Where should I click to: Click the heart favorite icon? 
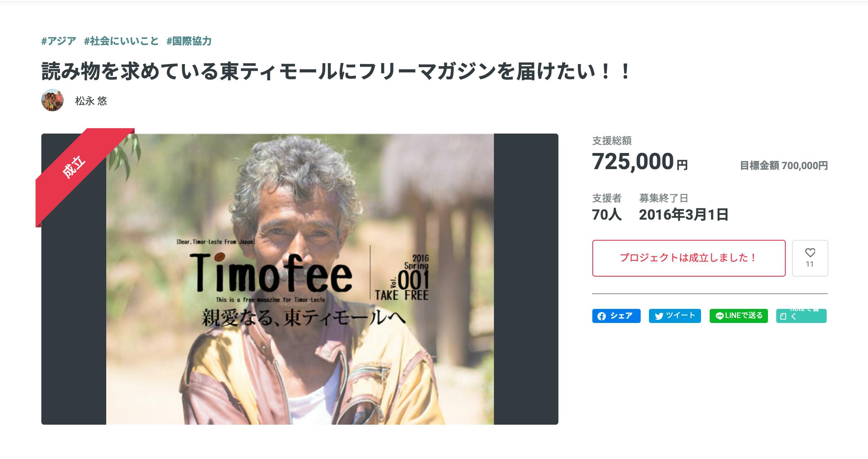click(810, 253)
